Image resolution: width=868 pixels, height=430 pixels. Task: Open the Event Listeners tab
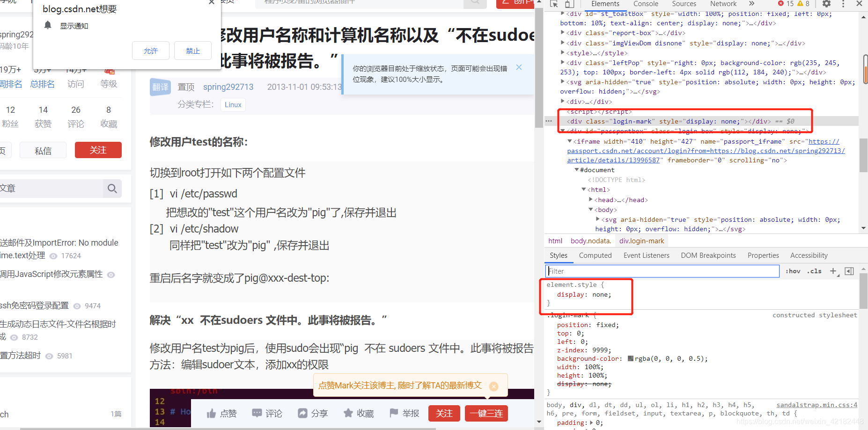point(646,255)
